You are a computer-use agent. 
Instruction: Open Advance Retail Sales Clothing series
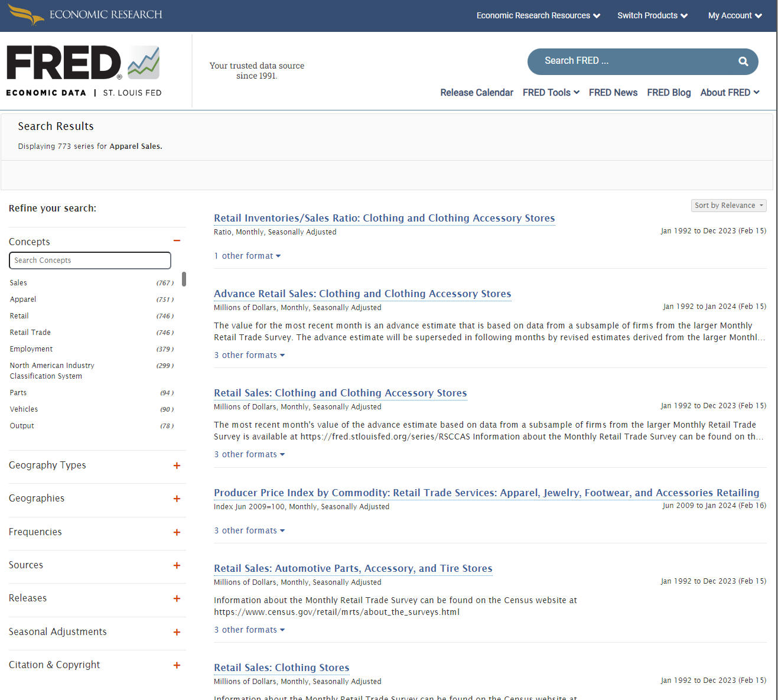(362, 294)
